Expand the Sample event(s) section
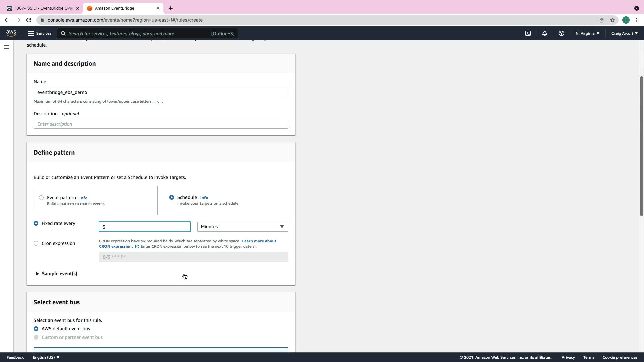This screenshot has height=362, width=644. (56, 274)
